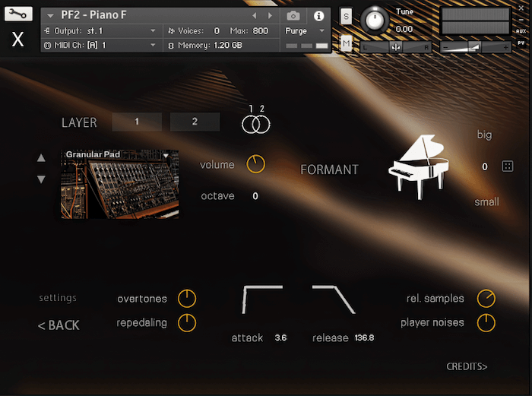532x396 pixels.
Task: Click the linked layers 1 2 circles icon
Action: point(256,124)
